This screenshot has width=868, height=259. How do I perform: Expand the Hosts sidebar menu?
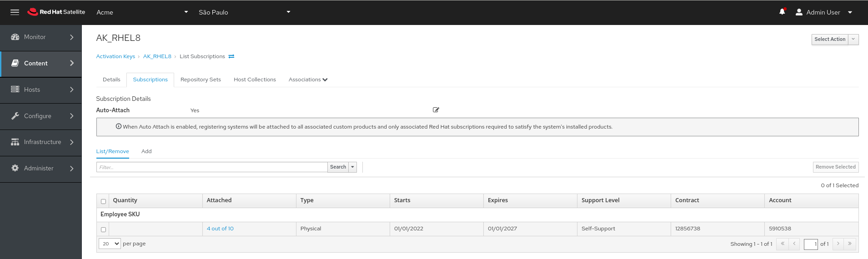pyautogui.click(x=41, y=90)
